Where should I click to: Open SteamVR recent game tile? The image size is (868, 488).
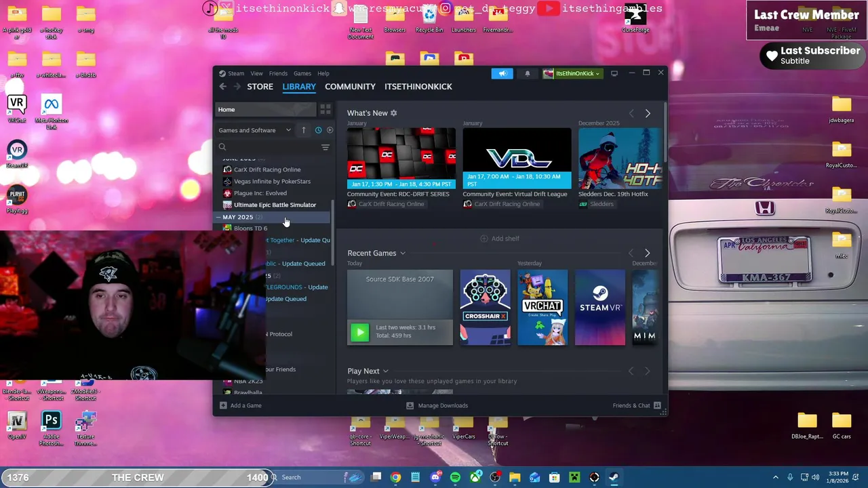pyautogui.click(x=600, y=307)
